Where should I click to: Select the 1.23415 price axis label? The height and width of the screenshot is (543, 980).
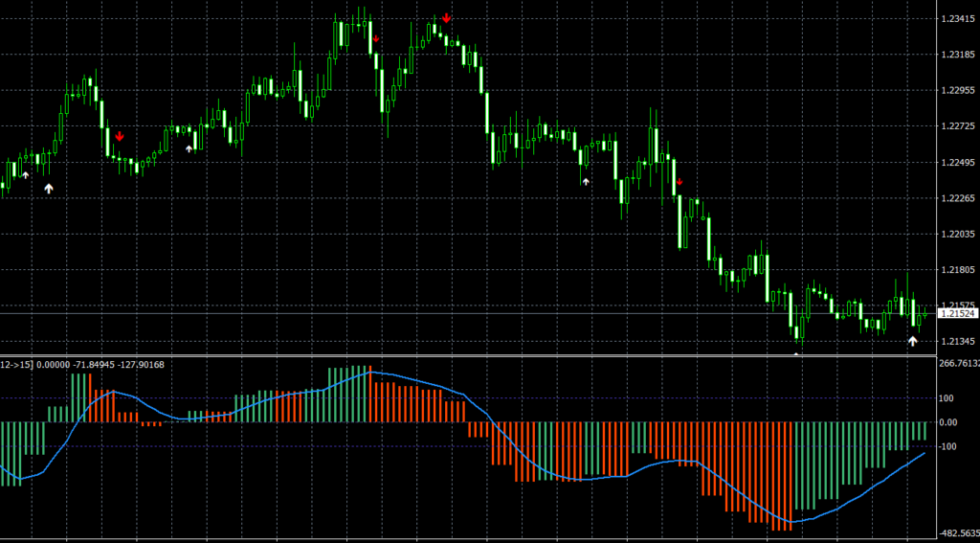[x=959, y=19]
